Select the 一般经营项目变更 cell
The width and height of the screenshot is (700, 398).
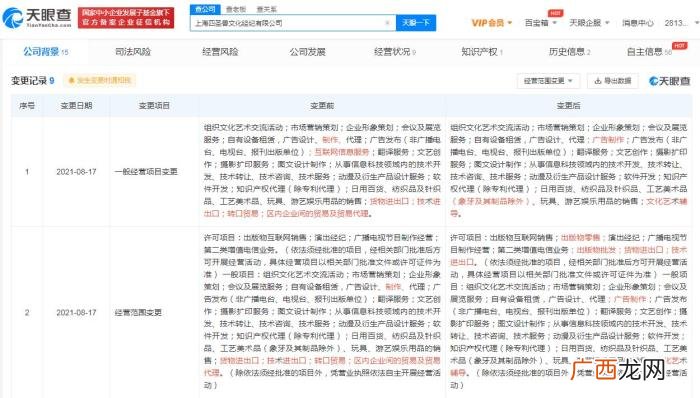pos(146,172)
